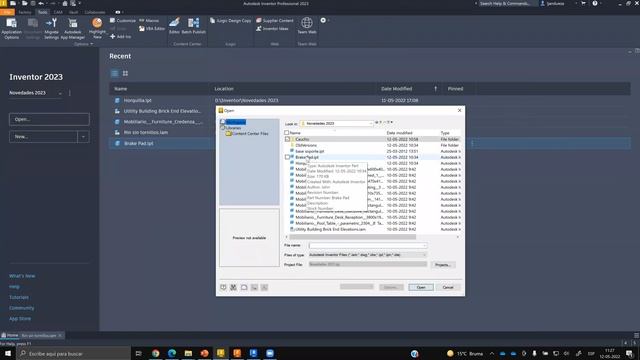Cancel the Open dialog
Screen dimensions: 640x360
click(448, 287)
